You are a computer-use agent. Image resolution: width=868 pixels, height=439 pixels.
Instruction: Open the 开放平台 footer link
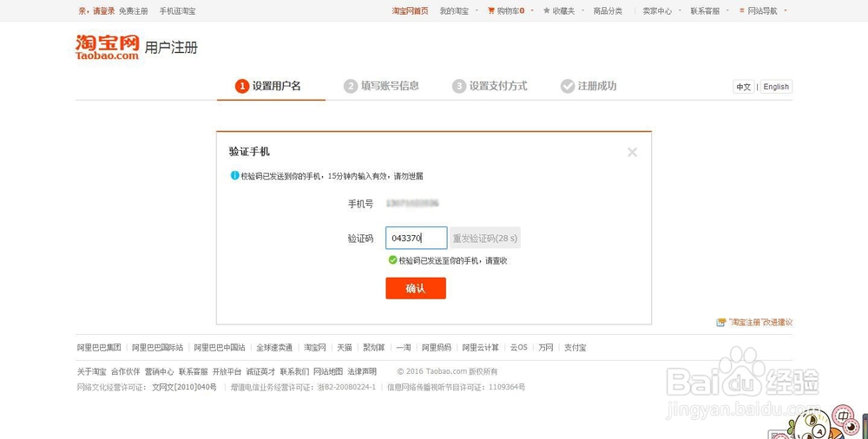coord(227,371)
